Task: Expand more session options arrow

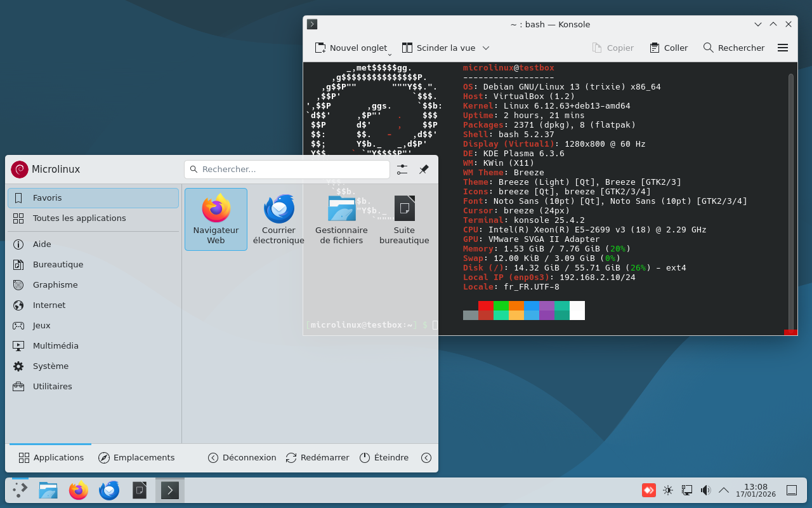Action: [x=426, y=458]
